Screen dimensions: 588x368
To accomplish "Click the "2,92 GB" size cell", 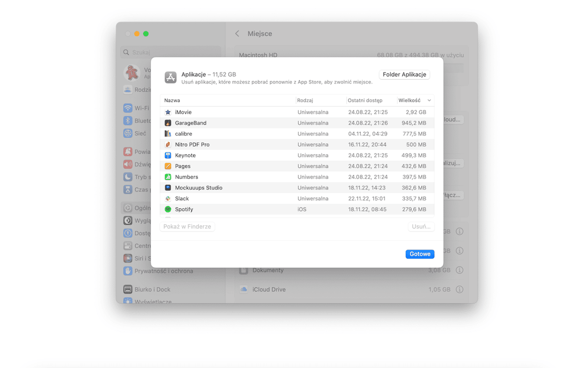I will coord(416,112).
